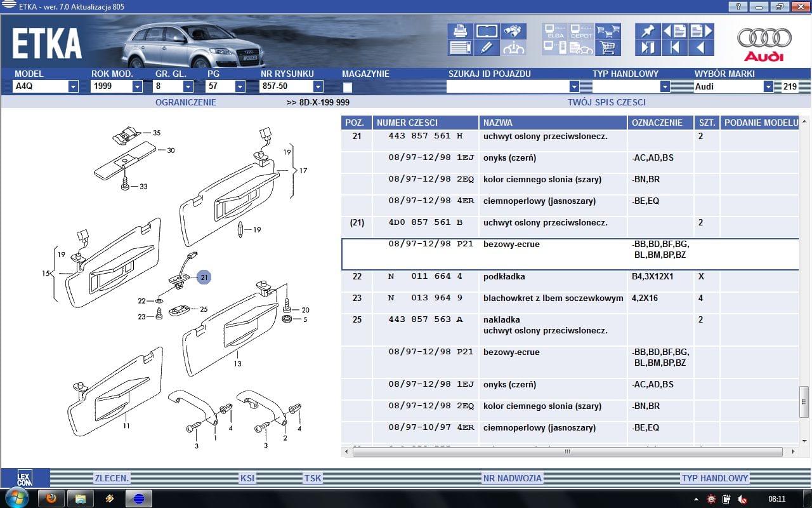Click the help question mark button
The width and height of the screenshot is (812, 508).
pyautogui.click(x=738, y=6)
